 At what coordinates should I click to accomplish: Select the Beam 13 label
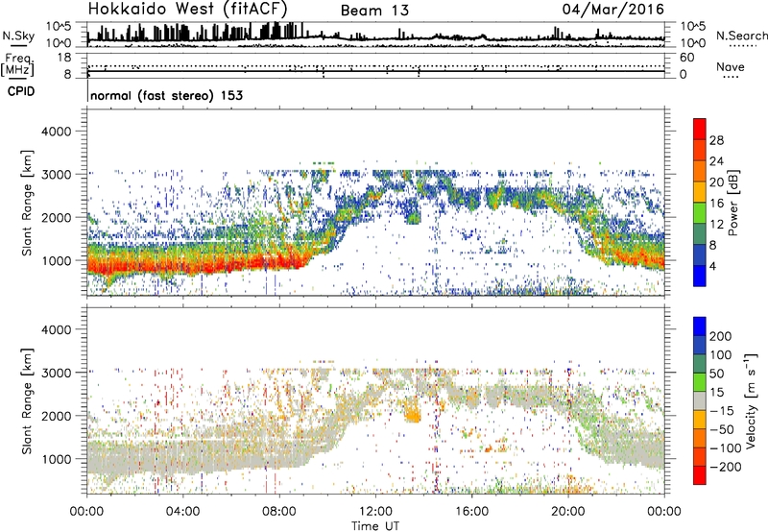pyautogui.click(x=374, y=11)
